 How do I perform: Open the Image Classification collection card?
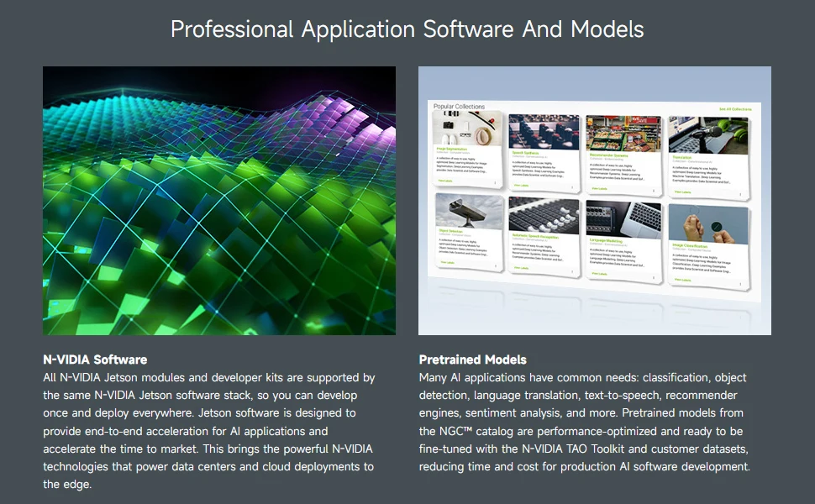(x=709, y=247)
